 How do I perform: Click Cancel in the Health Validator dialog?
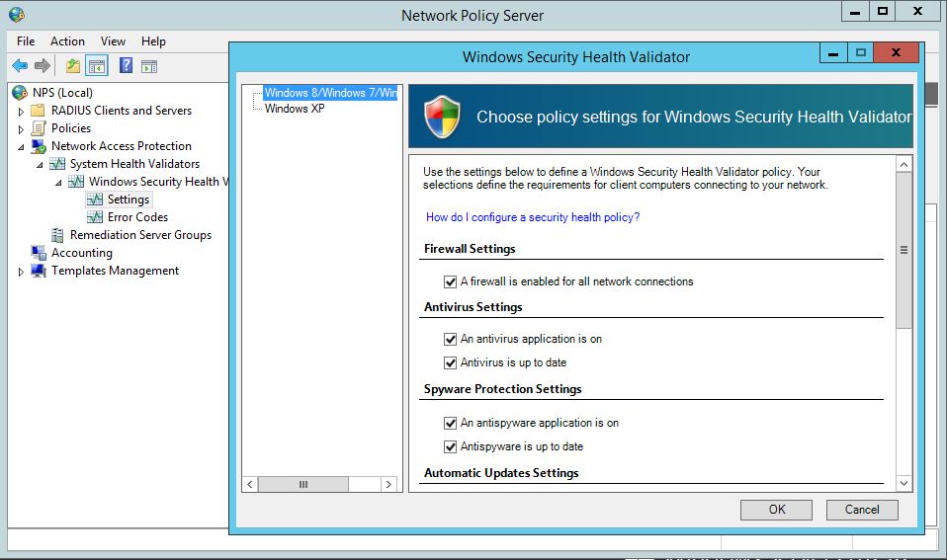pyautogui.click(x=862, y=510)
